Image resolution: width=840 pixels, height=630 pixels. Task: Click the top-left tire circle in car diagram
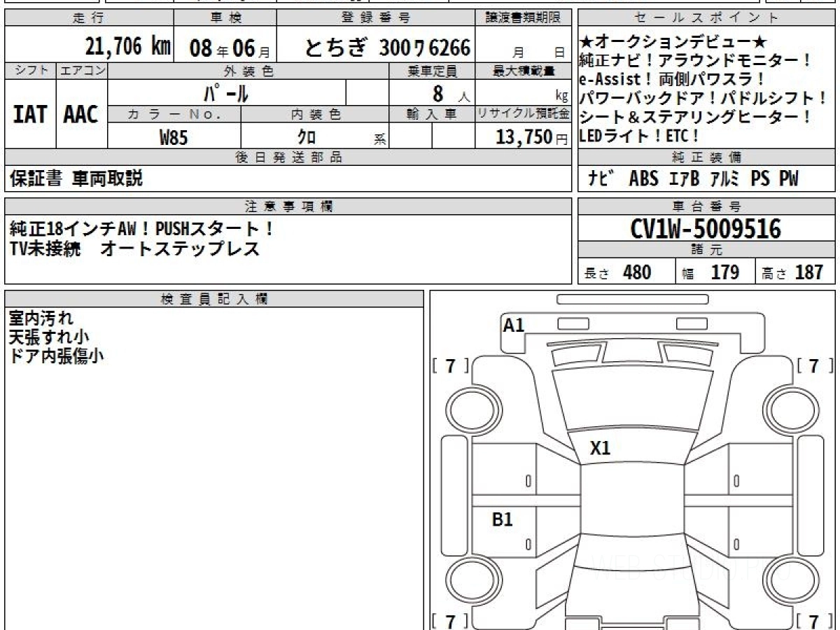468,408
